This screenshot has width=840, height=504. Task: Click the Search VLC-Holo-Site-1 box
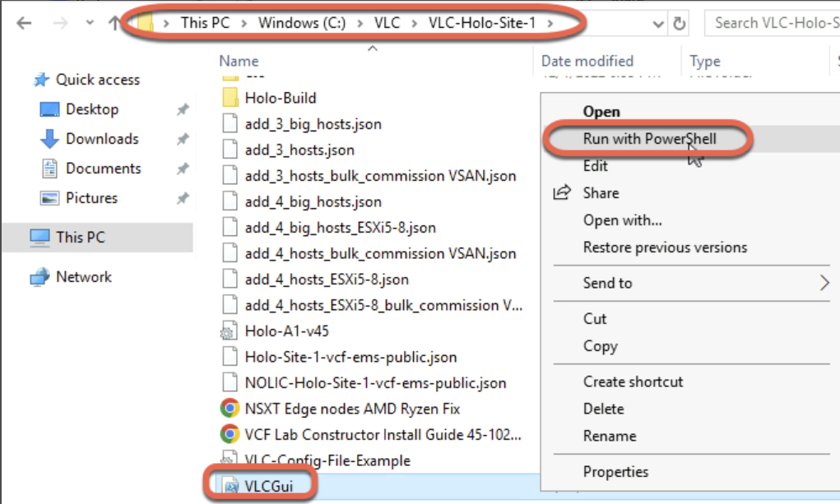click(772, 23)
